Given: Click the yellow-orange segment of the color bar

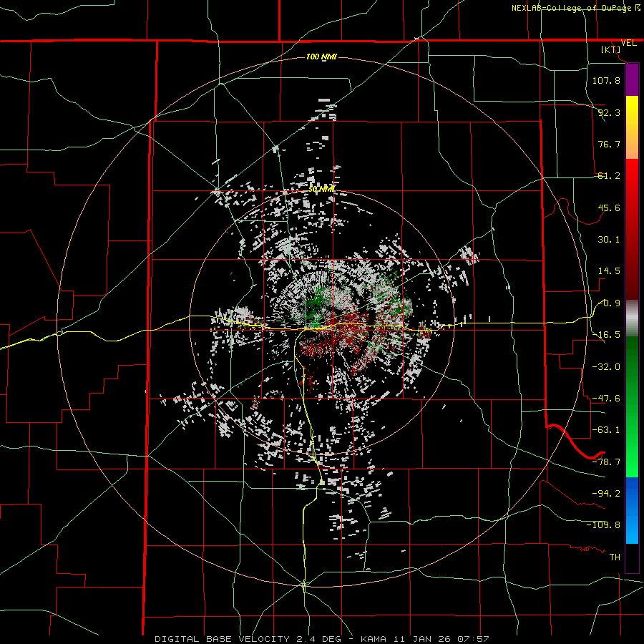Looking at the screenshot, I should tap(632, 127).
